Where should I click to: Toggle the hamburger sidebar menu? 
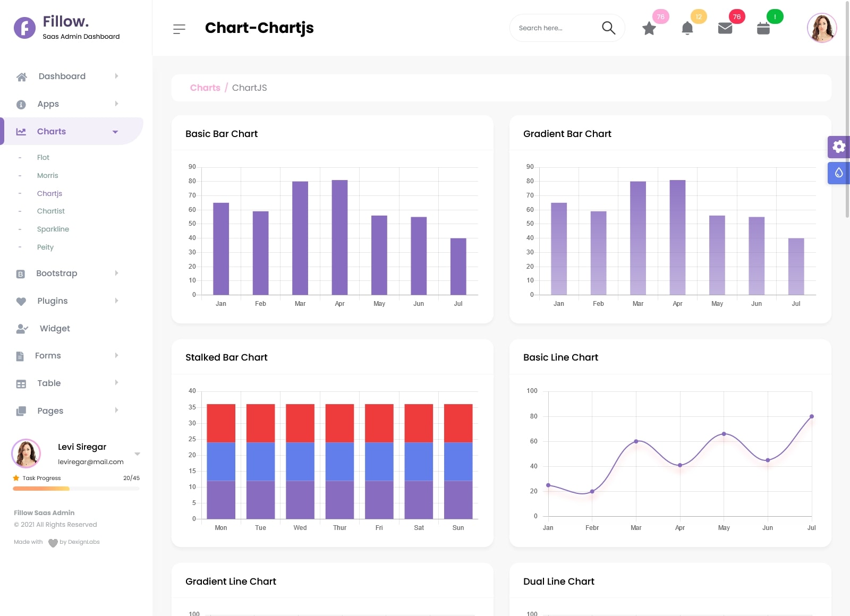(179, 29)
